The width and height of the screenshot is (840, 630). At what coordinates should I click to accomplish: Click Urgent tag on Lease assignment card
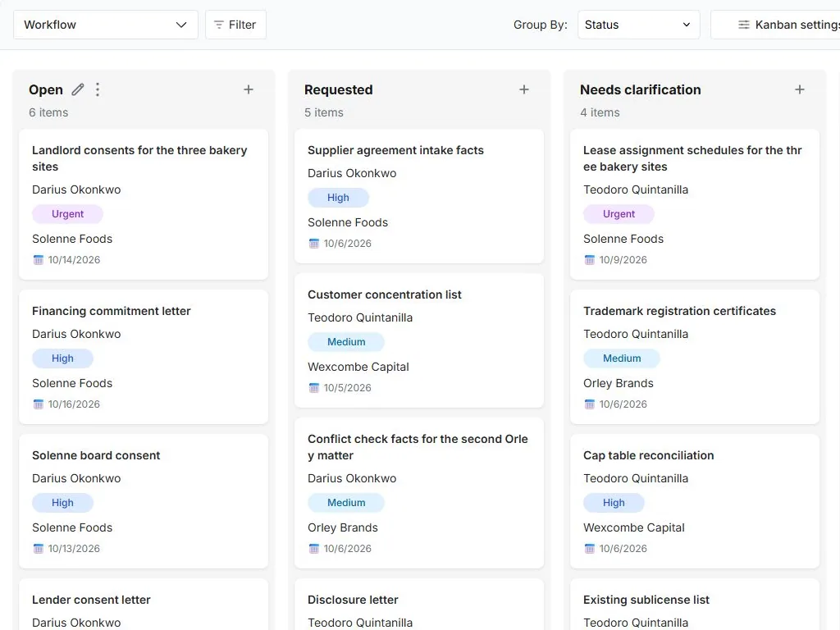pyautogui.click(x=619, y=214)
